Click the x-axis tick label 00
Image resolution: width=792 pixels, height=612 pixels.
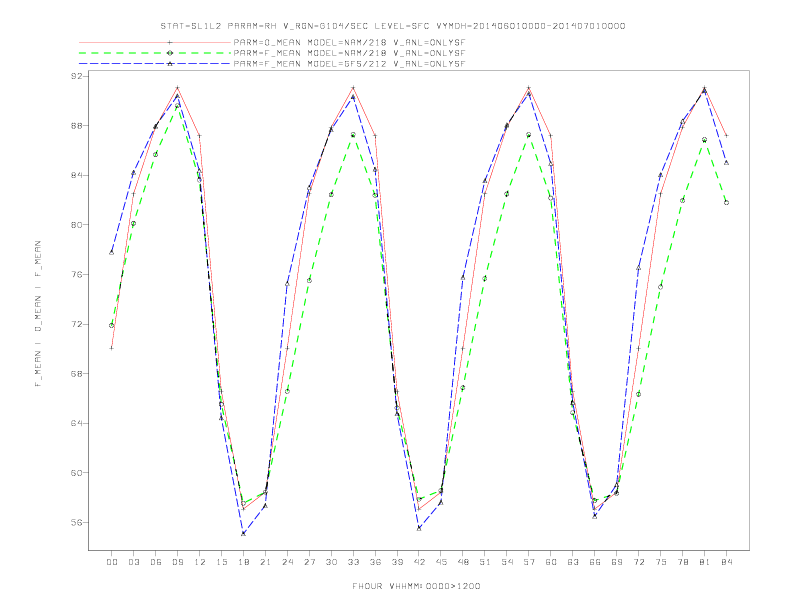tap(112, 562)
